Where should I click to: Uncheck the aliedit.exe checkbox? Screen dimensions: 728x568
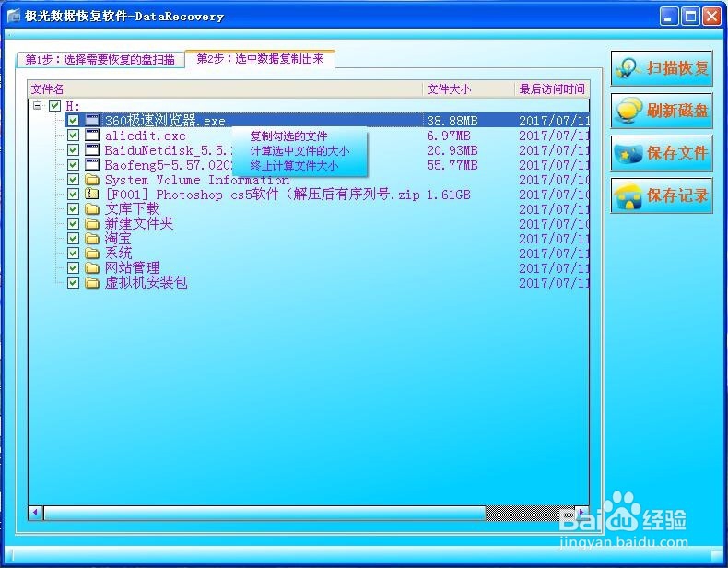(73, 136)
